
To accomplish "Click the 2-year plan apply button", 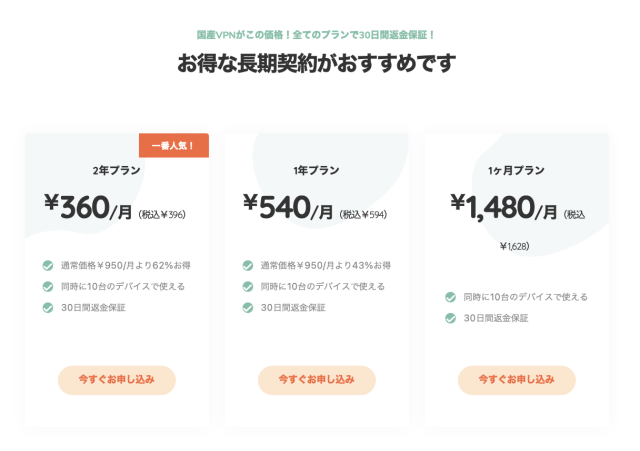I will tap(117, 380).
